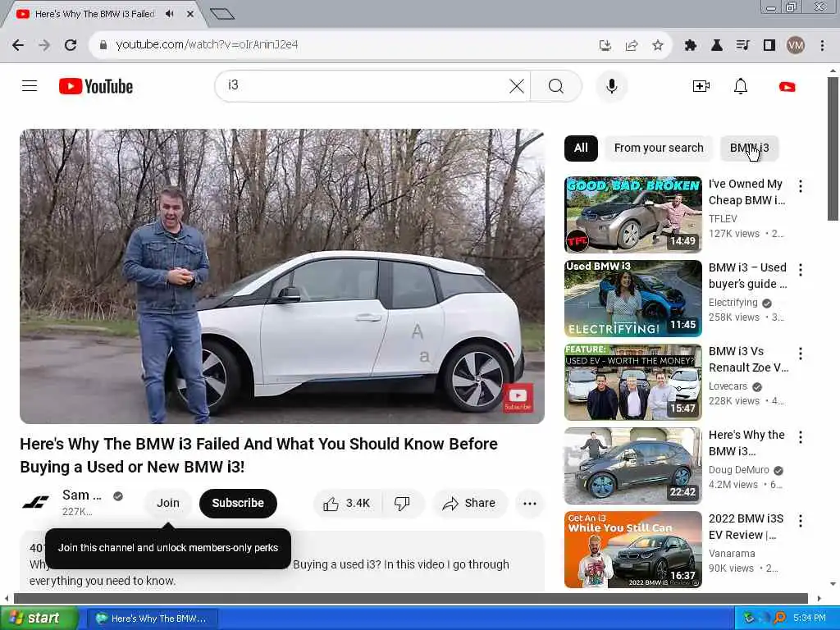Open options menu for Lovecars video

[x=801, y=353]
